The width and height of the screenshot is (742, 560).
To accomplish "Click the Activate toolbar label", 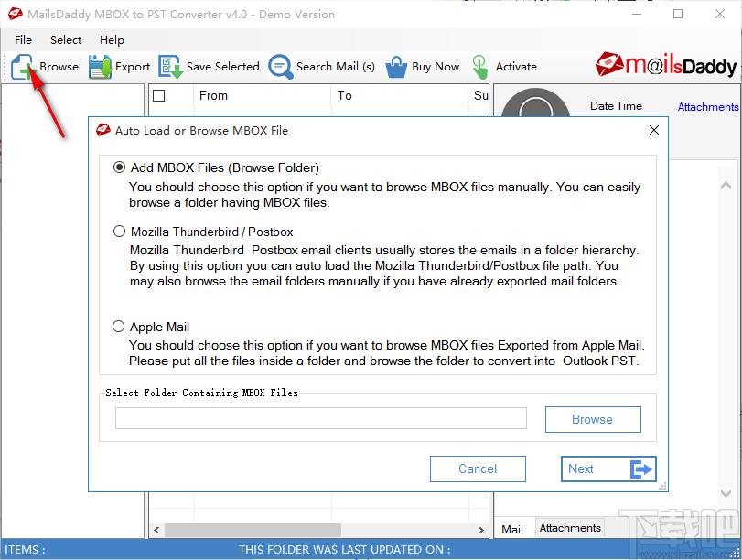I will point(516,66).
